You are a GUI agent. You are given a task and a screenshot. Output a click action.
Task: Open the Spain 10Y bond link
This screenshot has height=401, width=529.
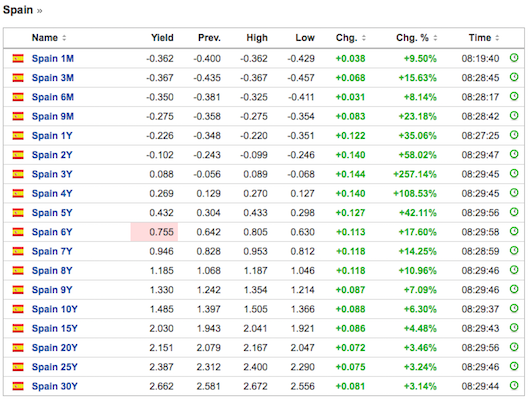tap(55, 309)
